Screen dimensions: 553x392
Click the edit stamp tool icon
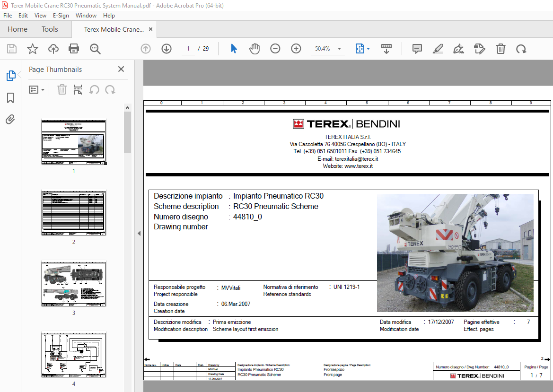480,49
